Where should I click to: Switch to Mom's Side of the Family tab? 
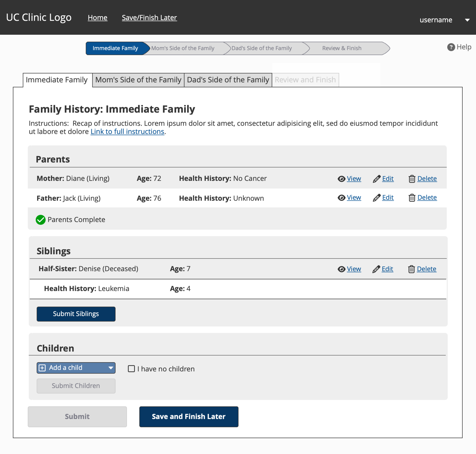[x=138, y=80]
